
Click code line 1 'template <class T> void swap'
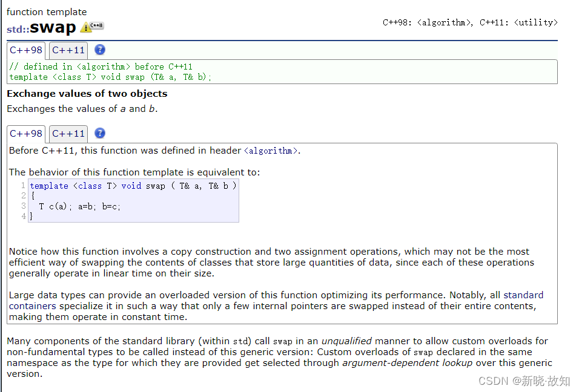pos(133,186)
